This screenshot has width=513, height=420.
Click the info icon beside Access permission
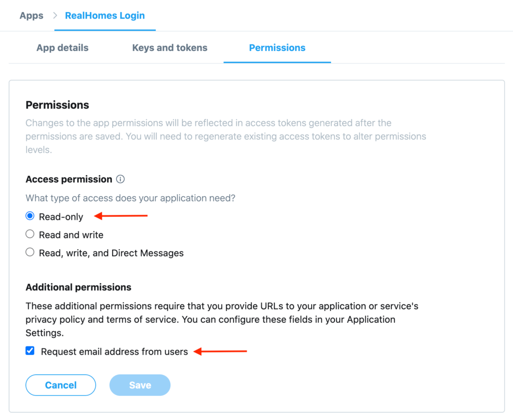point(120,179)
